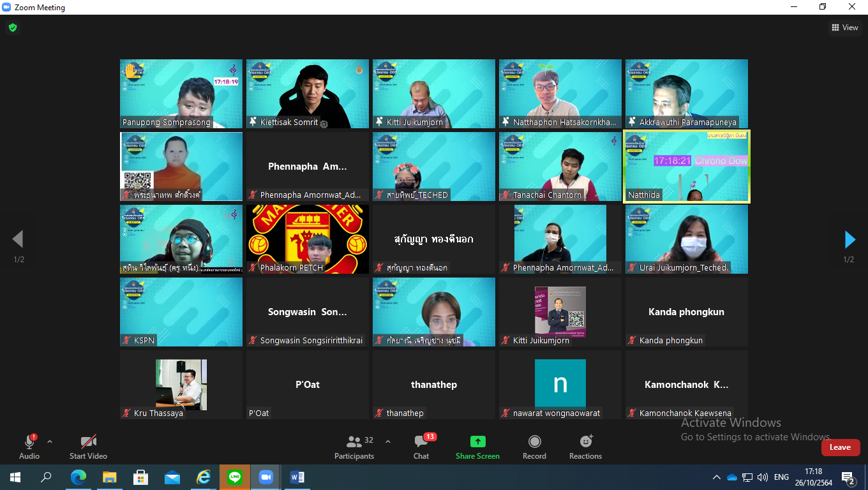Screen dimensions: 868x490
Task: Show hidden system tray icons
Action: pyautogui.click(x=717, y=477)
